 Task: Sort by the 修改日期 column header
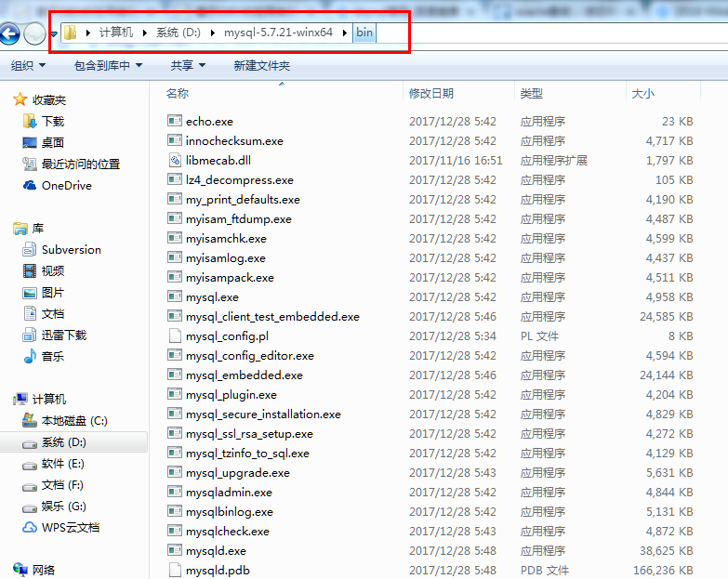coord(430,93)
